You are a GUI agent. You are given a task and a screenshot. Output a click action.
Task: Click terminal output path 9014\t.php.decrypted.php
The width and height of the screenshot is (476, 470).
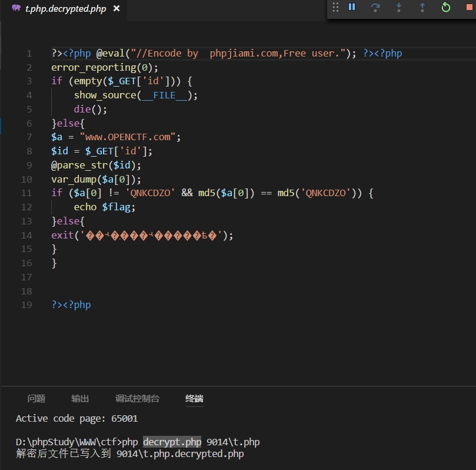(x=180, y=454)
